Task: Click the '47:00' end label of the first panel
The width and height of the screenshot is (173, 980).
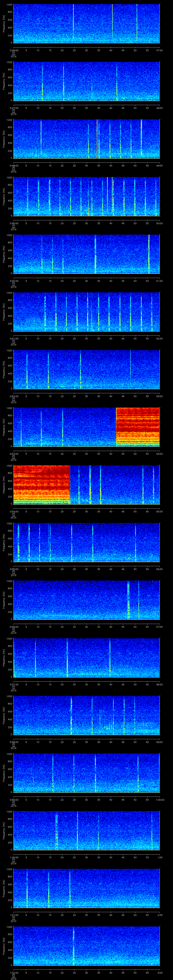Action: [x=159, y=50]
